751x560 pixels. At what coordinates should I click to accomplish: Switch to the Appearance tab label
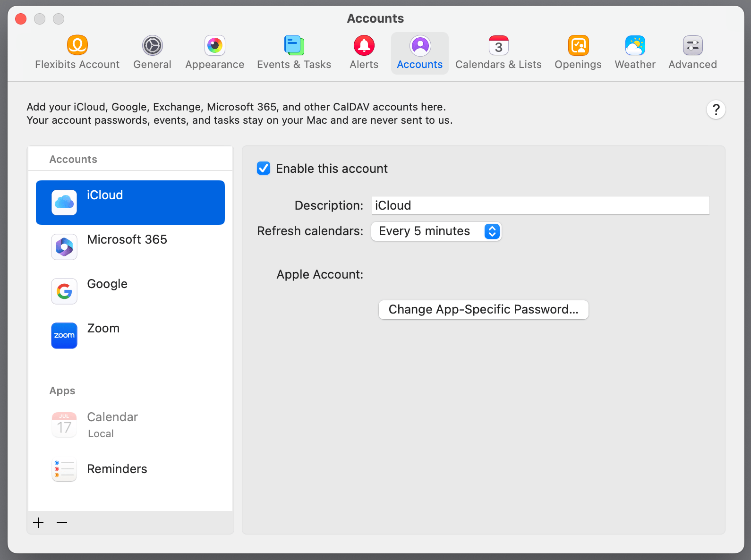215,64
